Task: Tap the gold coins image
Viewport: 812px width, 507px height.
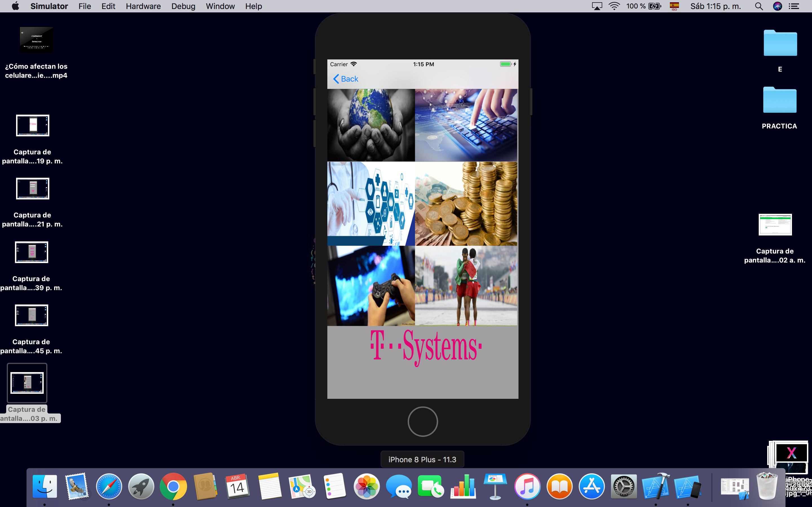Action: tap(466, 204)
